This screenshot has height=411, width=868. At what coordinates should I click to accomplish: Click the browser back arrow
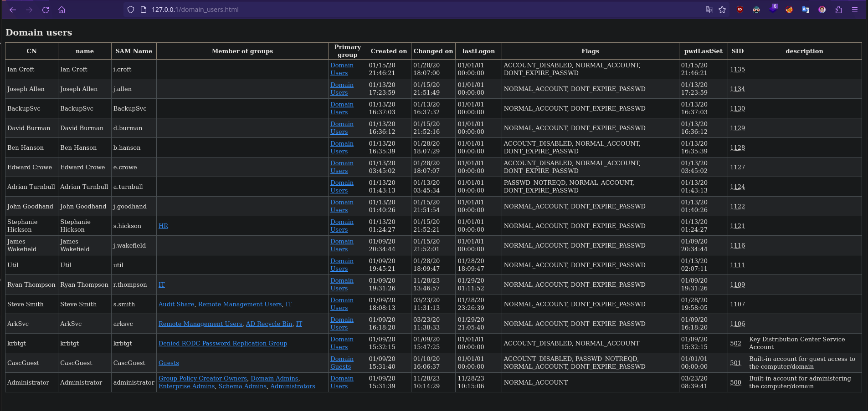coord(13,10)
